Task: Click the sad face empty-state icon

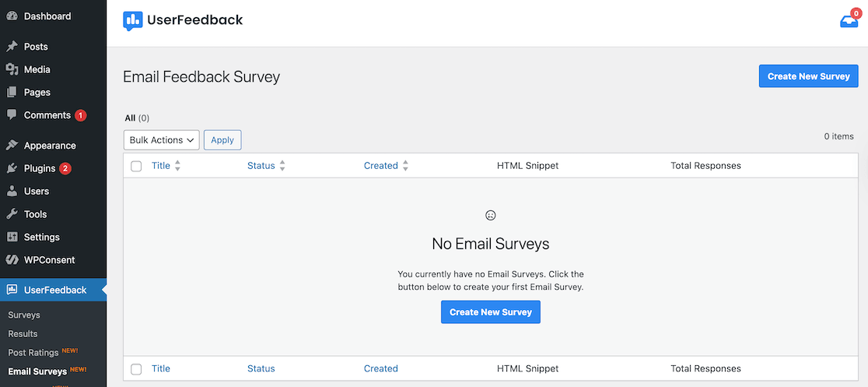Action: (x=491, y=215)
